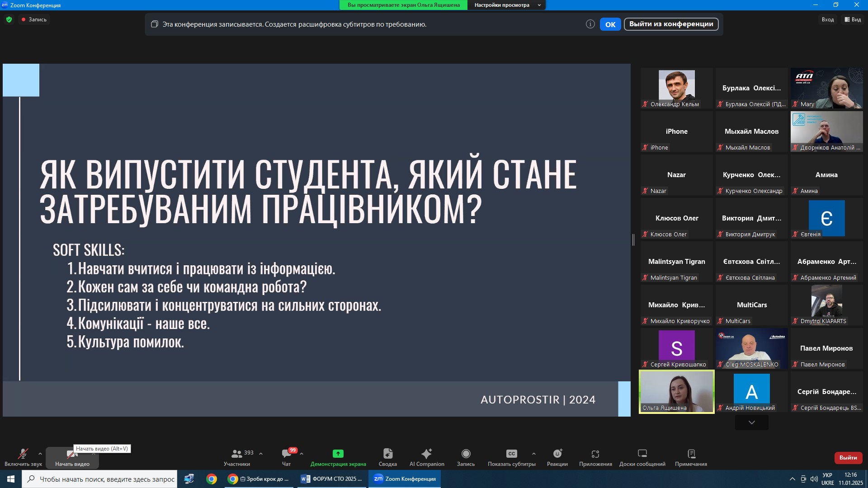The width and height of the screenshot is (868, 488).
Task: Launch AI Companion
Action: (427, 457)
